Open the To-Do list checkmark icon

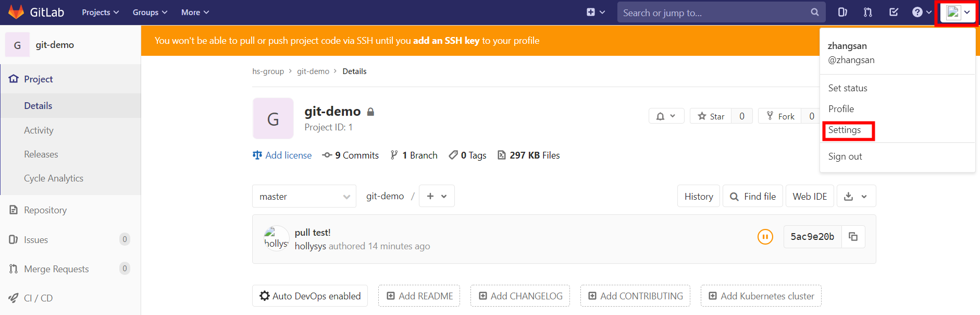pos(894,12)
